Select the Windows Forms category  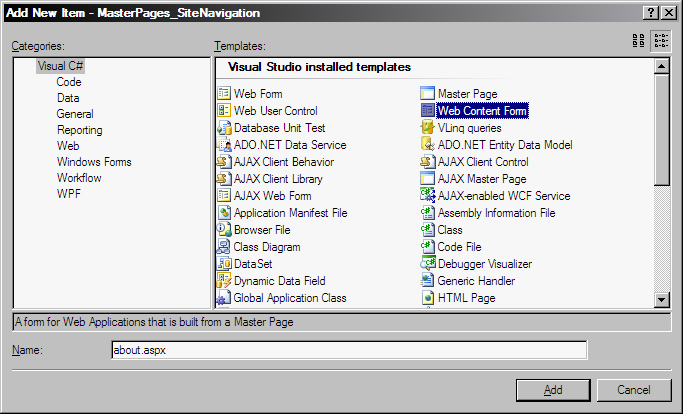tap(94, 162)
